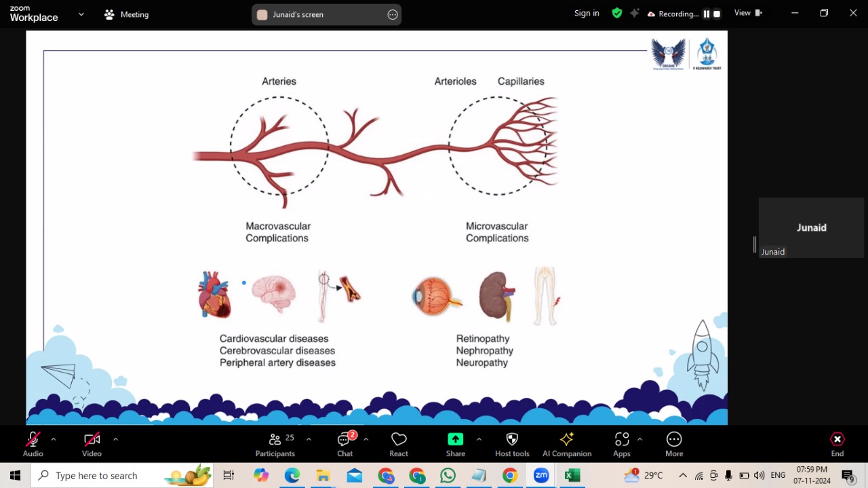This screenshot has width=868, height=488.
Task: Click the "Arteries" label on the slide
Action: [x=279, y=81]
